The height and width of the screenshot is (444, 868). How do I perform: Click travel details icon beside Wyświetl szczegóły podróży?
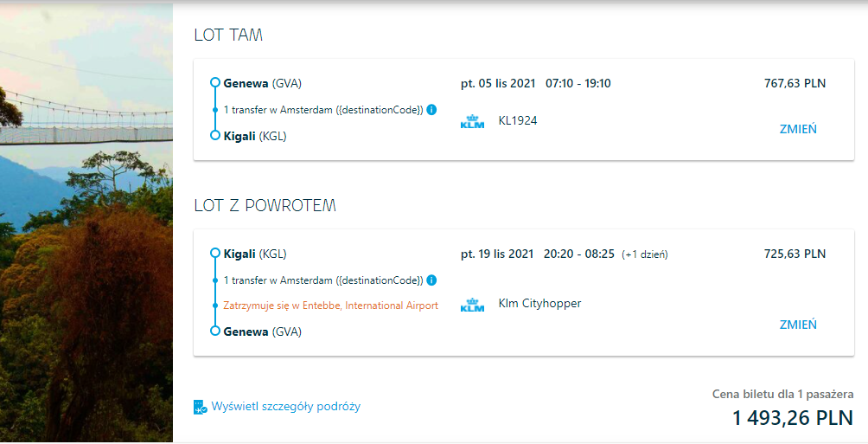(x=200, y=407)
